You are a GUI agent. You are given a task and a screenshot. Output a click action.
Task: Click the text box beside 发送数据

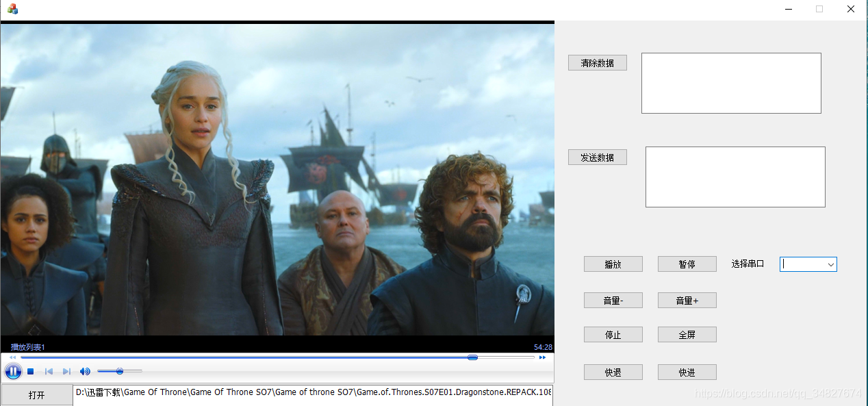[735, 177]
